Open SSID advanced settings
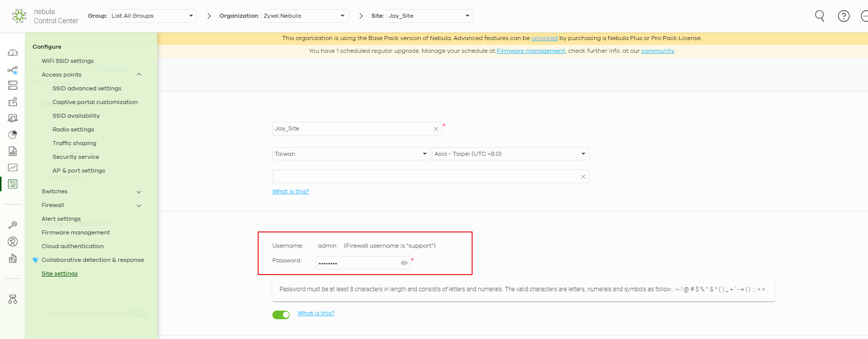 tap(87, 88)
